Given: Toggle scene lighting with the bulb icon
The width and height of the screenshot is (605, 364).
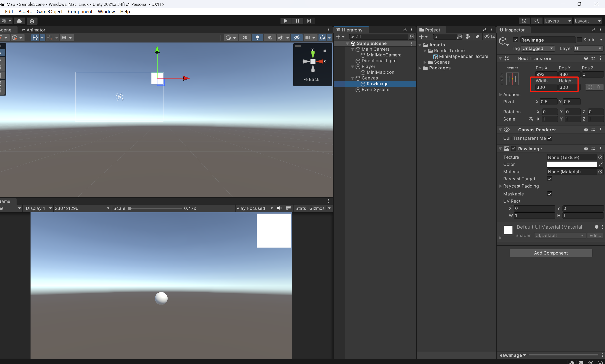Looking at the screenshot, I should click(257, 37).
